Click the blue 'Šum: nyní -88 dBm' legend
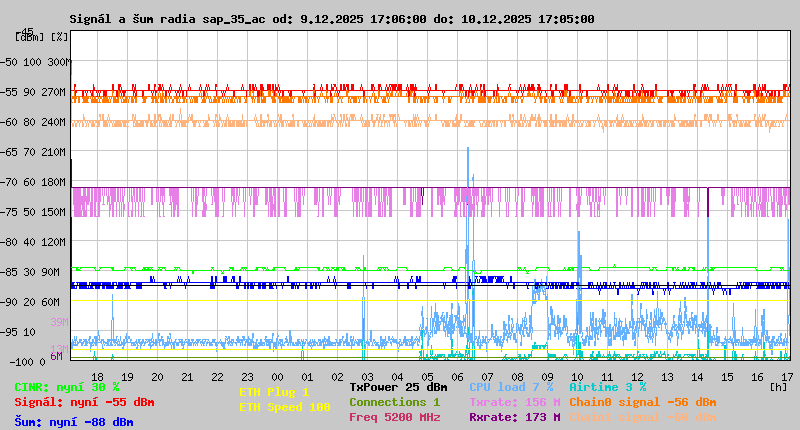Screen dimensions: 800x430 [x=73, y=421]
